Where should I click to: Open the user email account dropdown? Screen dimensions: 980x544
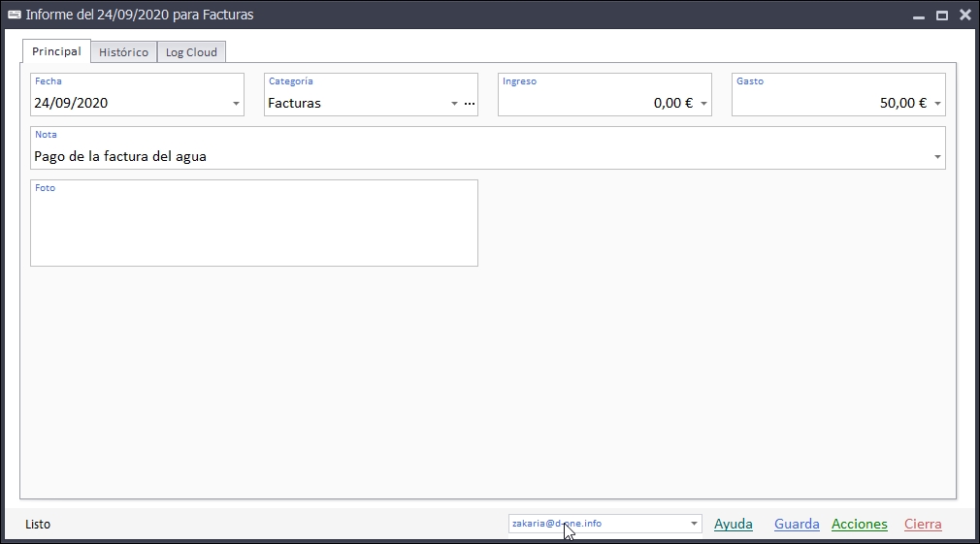pyautogui.click(x=694, y=524)
